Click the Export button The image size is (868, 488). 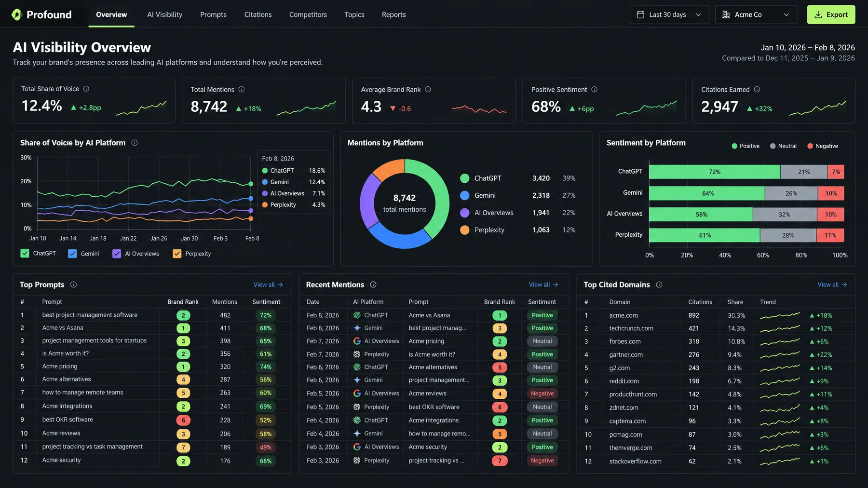[x=831, y=14]
